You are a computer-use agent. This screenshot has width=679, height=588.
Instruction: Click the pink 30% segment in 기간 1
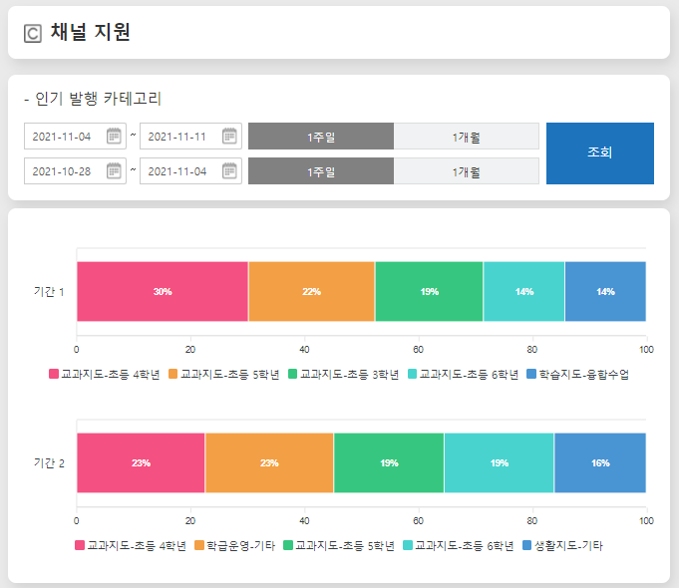click(x=162, y=291)
